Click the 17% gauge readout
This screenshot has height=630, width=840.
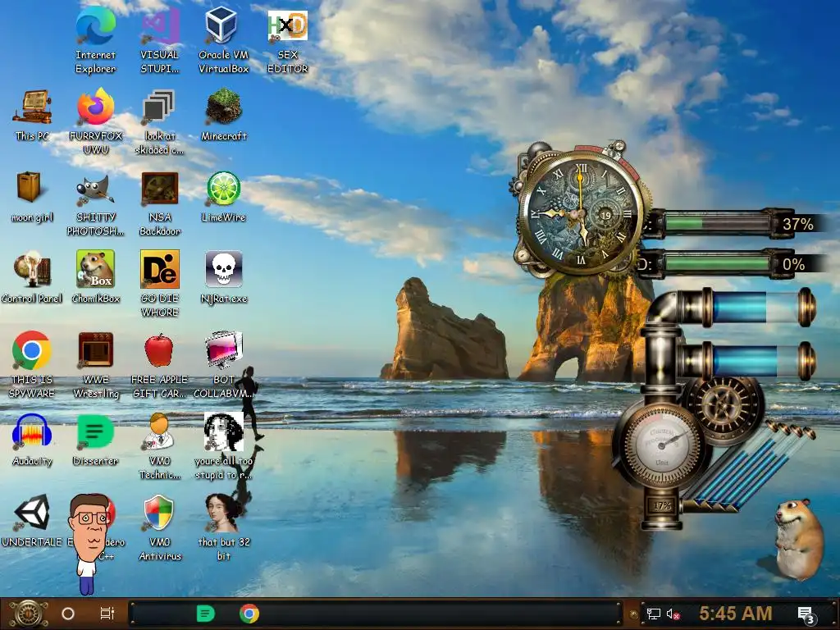coord(662,505)
